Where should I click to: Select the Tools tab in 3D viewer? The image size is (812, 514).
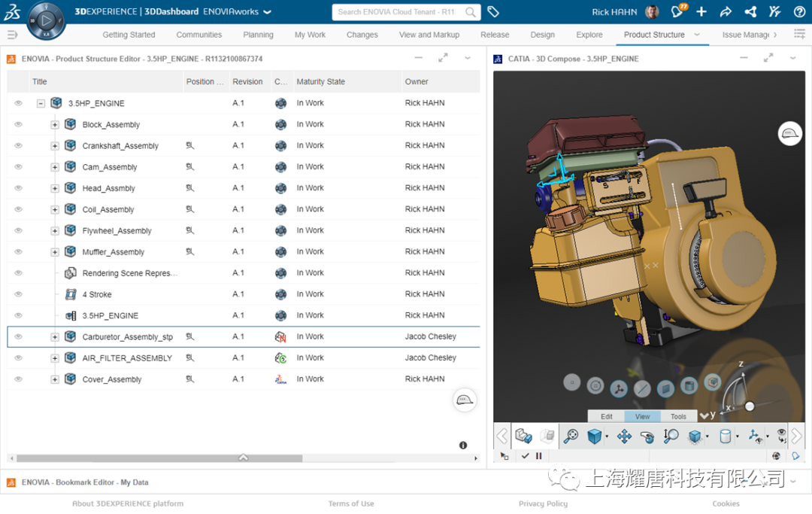(x=678, y=417)
